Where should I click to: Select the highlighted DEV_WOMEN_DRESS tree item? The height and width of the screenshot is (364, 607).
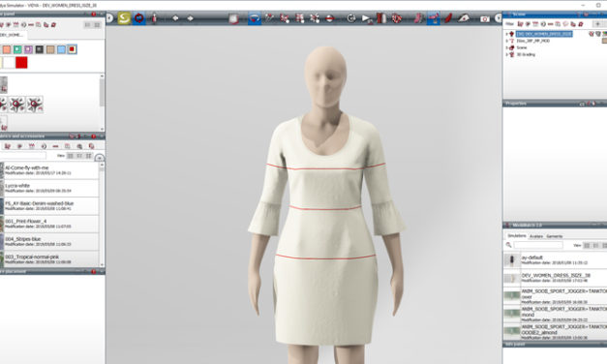tap(544, 34)
